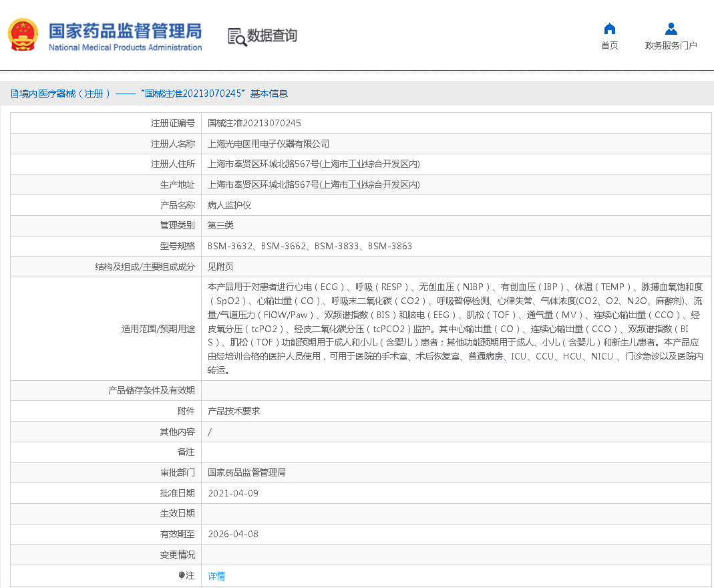Image resolution: width=714 pixels, height=588 pixels.
Task: Open the 详情 link at the page bottom
Action: coord(216,575)
